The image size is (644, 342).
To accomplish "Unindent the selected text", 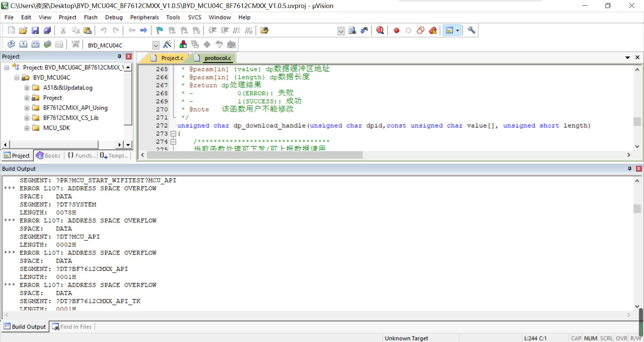I will tap(224, 31).
